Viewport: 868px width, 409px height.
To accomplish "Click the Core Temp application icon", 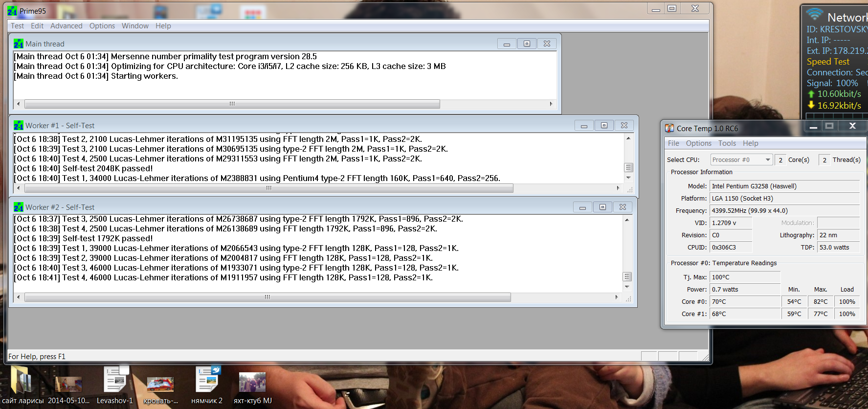I will click(669, 128).
